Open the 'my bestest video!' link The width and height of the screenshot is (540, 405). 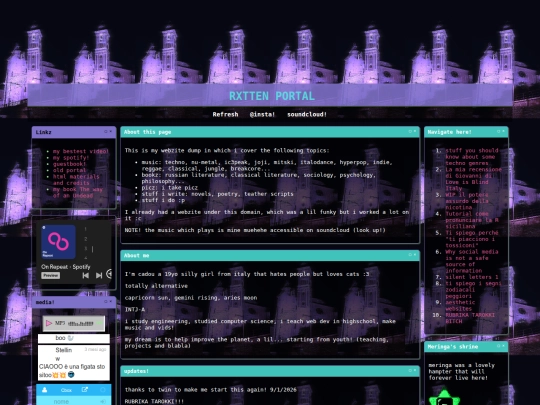(81, 151)
